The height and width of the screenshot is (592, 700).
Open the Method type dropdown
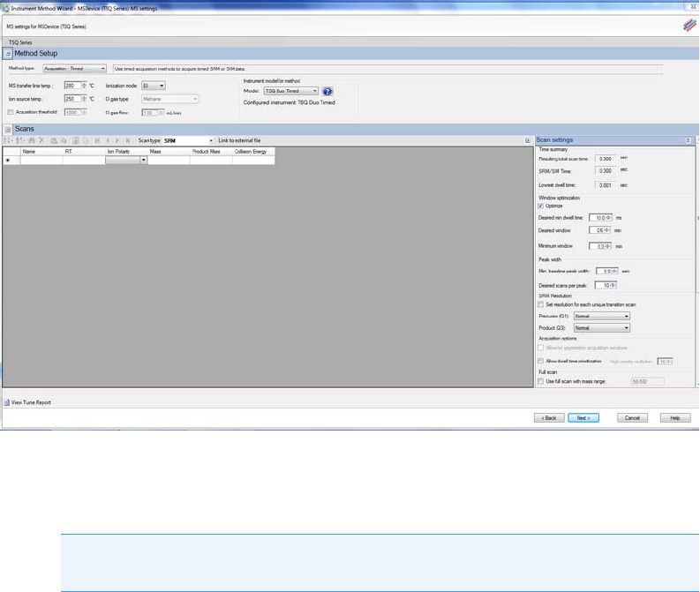(x=74, y=69)
